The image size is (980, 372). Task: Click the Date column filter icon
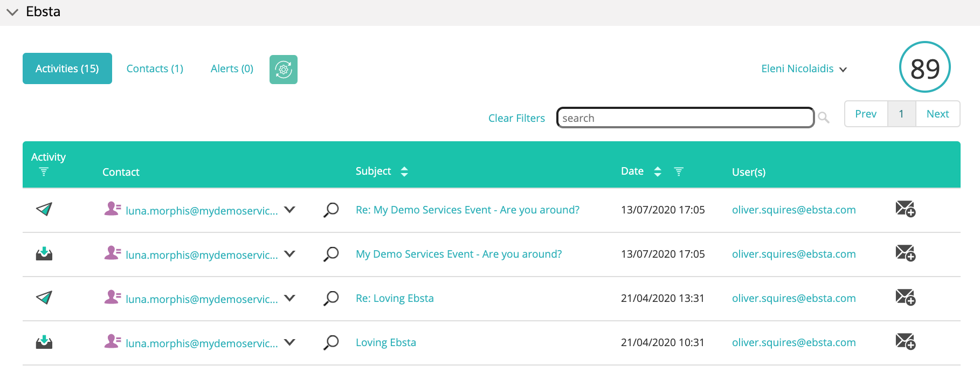coord(679,171)
